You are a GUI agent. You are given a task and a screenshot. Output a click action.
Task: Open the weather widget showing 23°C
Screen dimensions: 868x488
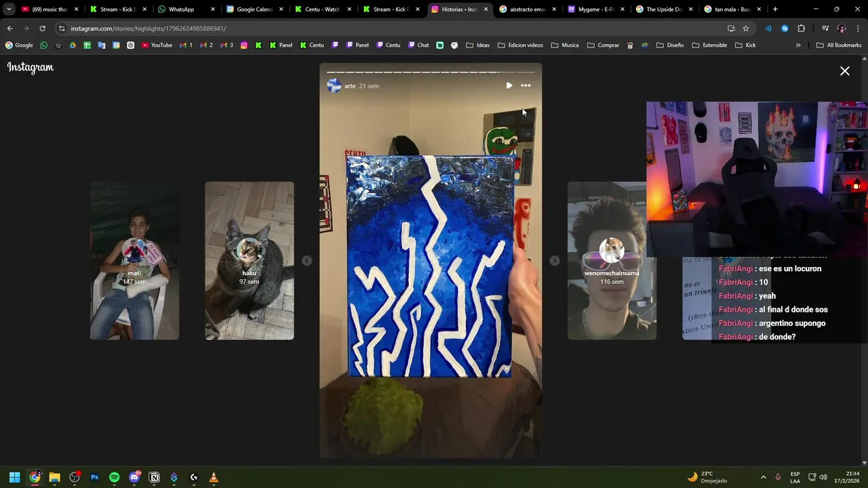707,477
